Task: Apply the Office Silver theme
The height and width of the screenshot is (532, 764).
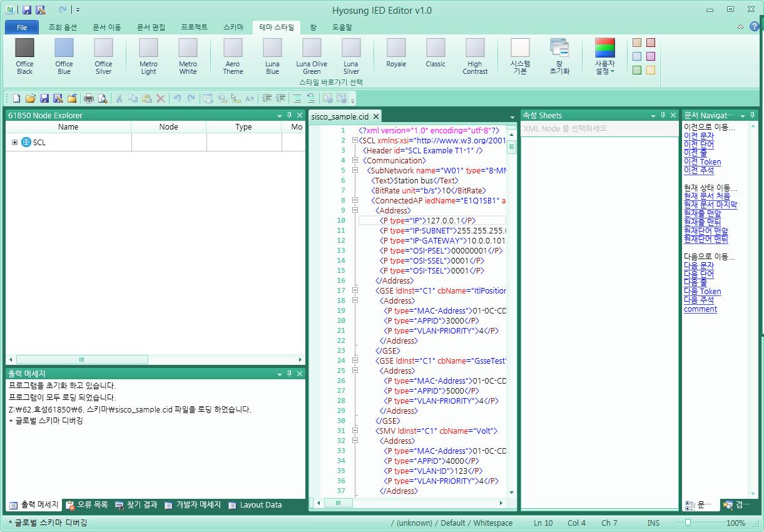Action: click(x=103, y=56)
